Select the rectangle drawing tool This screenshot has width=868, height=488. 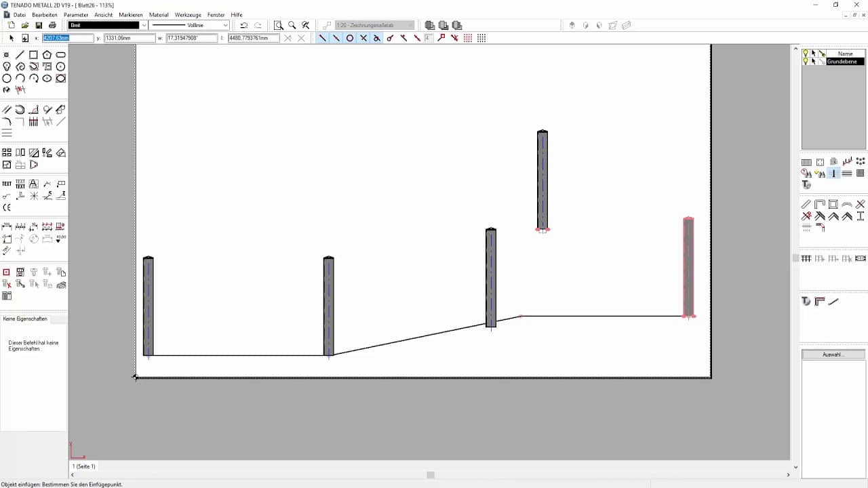33,55
